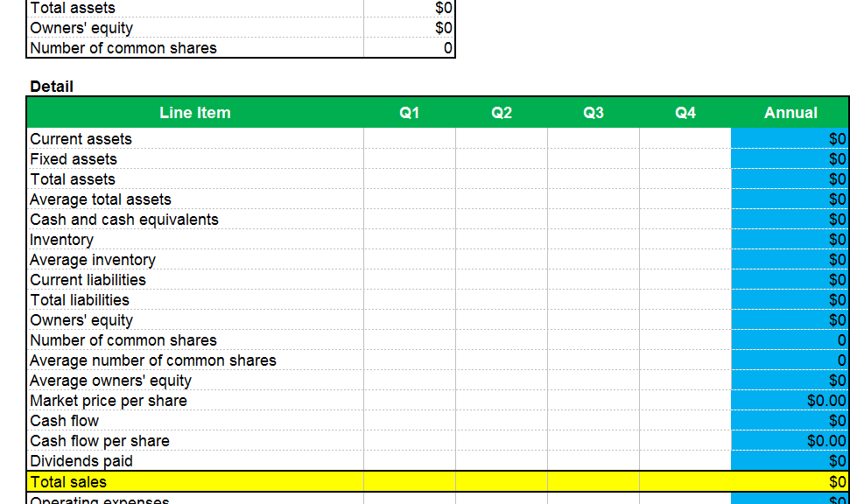Click the Q2 column header

point(501,113)
